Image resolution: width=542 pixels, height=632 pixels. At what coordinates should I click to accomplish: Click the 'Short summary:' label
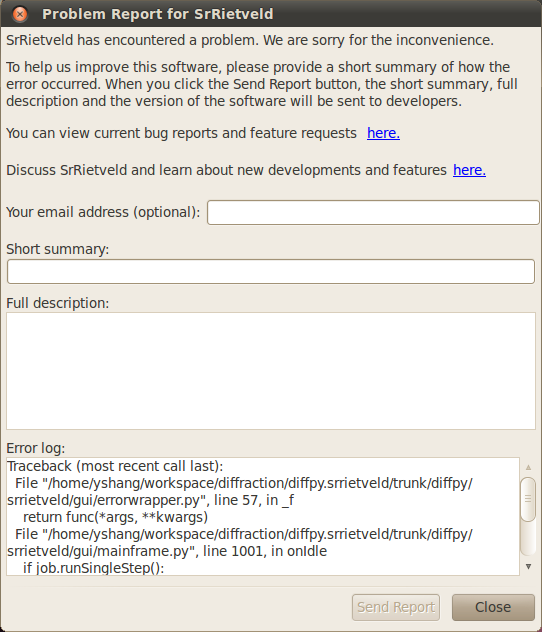click(x=58, y=249)
